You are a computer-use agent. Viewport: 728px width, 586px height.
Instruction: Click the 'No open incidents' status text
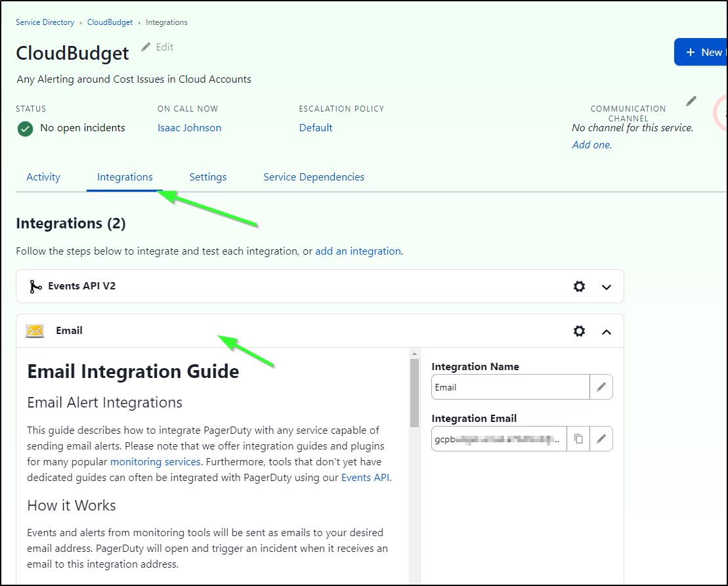83,127
